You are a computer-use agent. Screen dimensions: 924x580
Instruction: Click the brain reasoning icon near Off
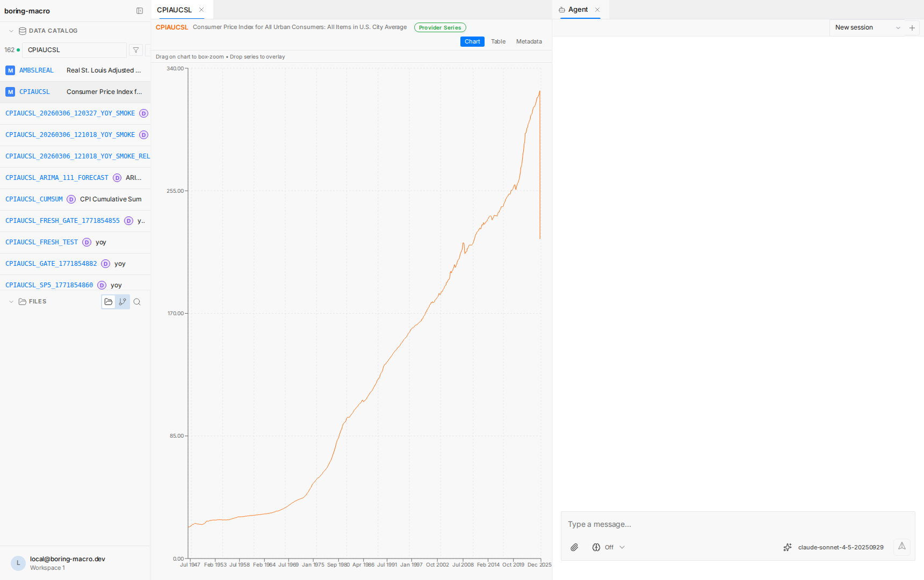[596, 547]
